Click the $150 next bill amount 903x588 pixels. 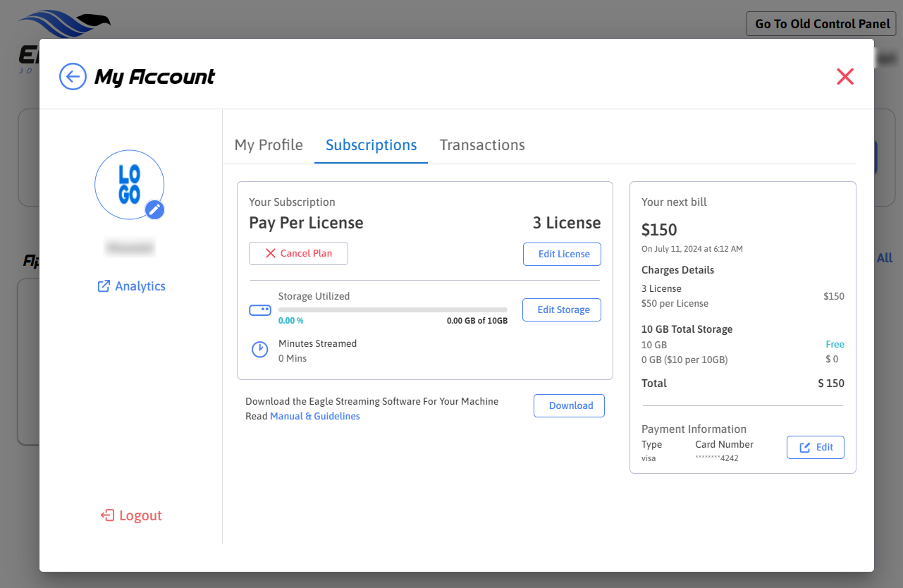point(659,230)
